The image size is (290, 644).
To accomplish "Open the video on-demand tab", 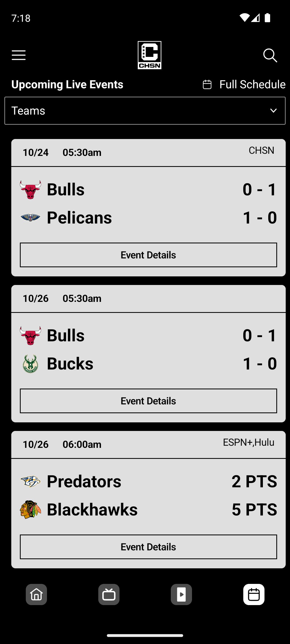I will [x=181, y=594].
